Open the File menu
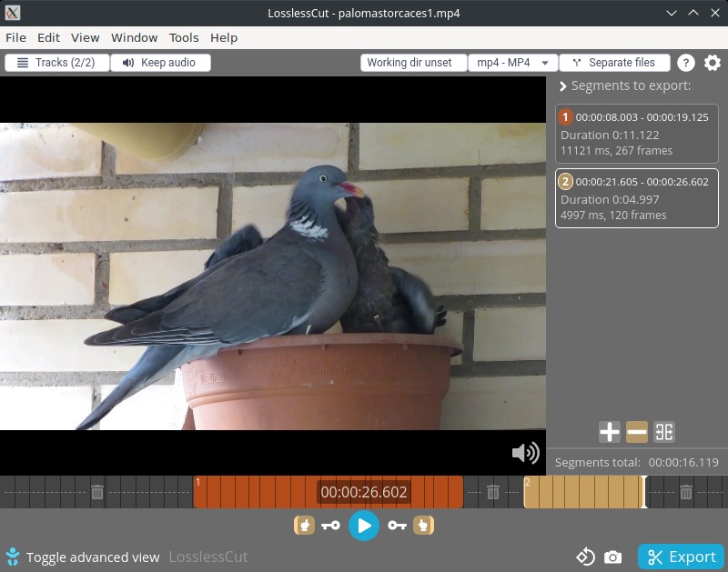Screen dimensions: 728x572 15,37
